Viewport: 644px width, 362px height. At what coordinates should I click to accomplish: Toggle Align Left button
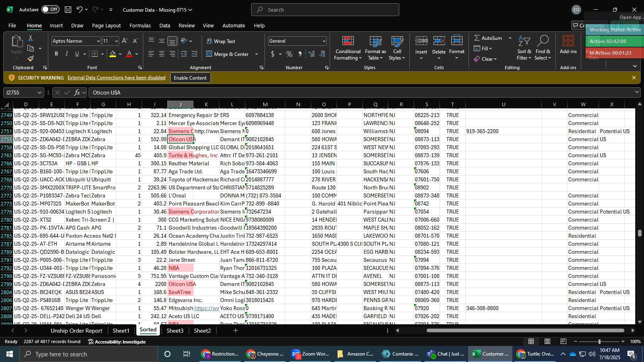click(x=151, y=54)
